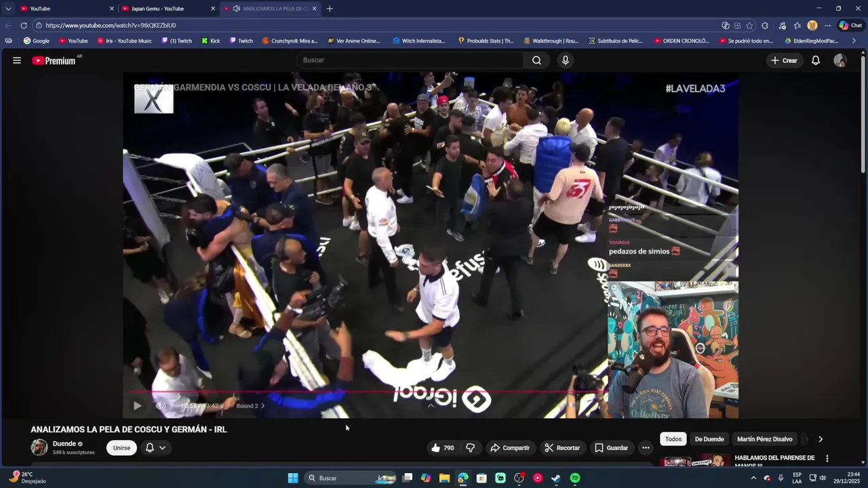Viewport: 868px width, 488px height.
Task: Go to the YouTube Premium home logo
Action: tap(54, 60)
